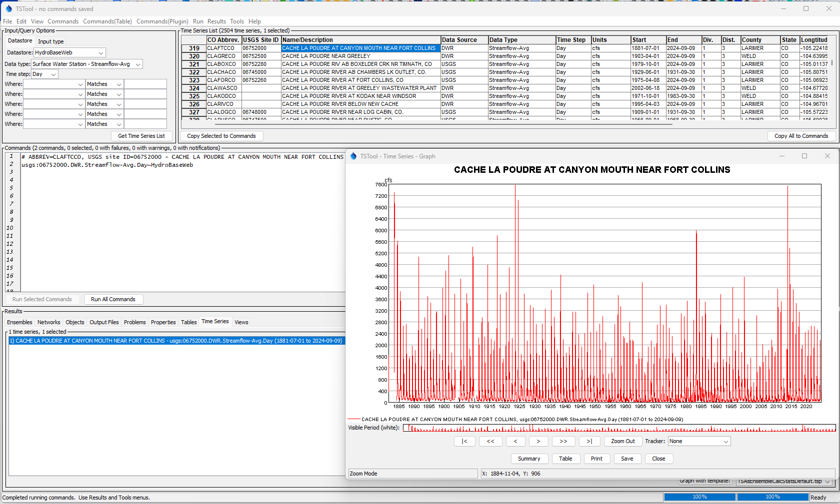
Task: Click the Zoom Mode status field
Action: tap(412, 474)
